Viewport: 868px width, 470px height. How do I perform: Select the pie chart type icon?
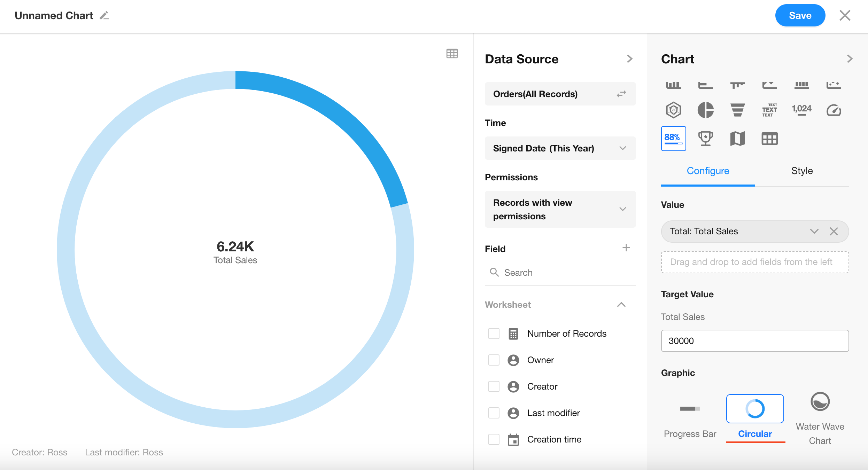(705, 110)
